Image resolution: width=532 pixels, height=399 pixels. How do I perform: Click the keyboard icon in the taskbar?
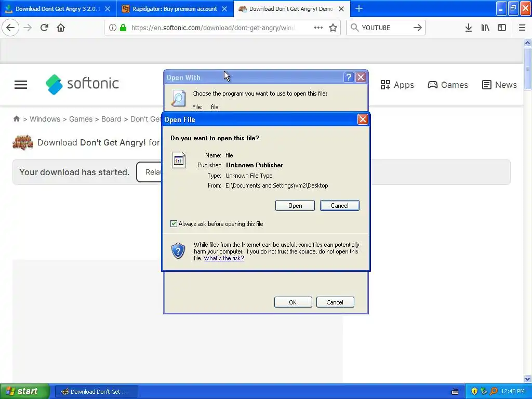coord(455,392)
